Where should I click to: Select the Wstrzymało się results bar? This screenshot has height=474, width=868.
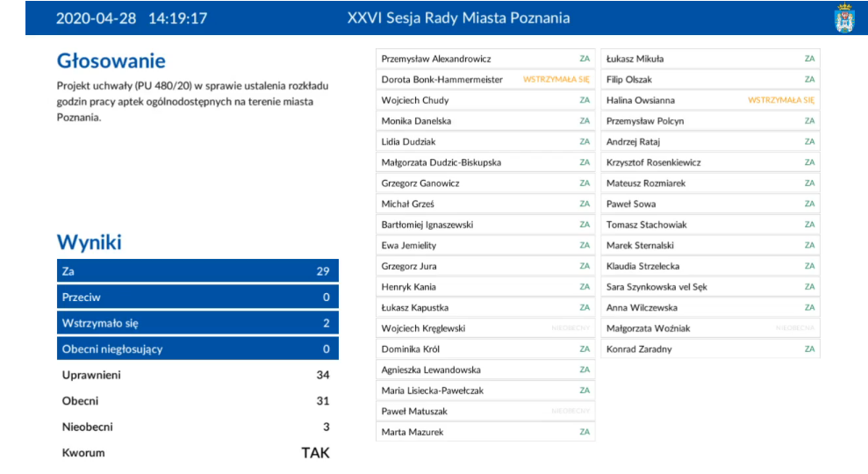(197, 323)
